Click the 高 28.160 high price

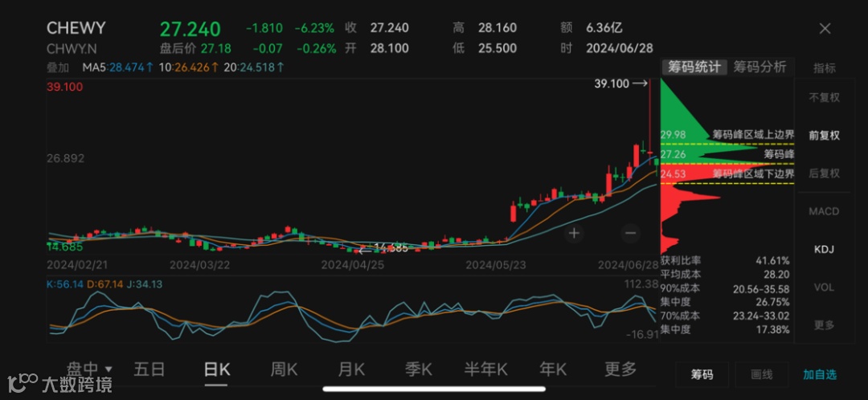(x=485, y=28)
